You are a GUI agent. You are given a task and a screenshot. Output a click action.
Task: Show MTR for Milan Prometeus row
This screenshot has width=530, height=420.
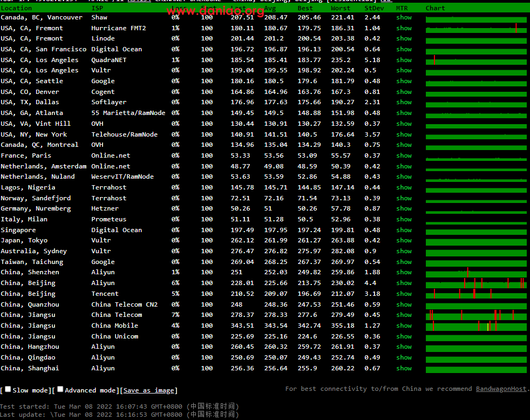(x=404, y=220)
